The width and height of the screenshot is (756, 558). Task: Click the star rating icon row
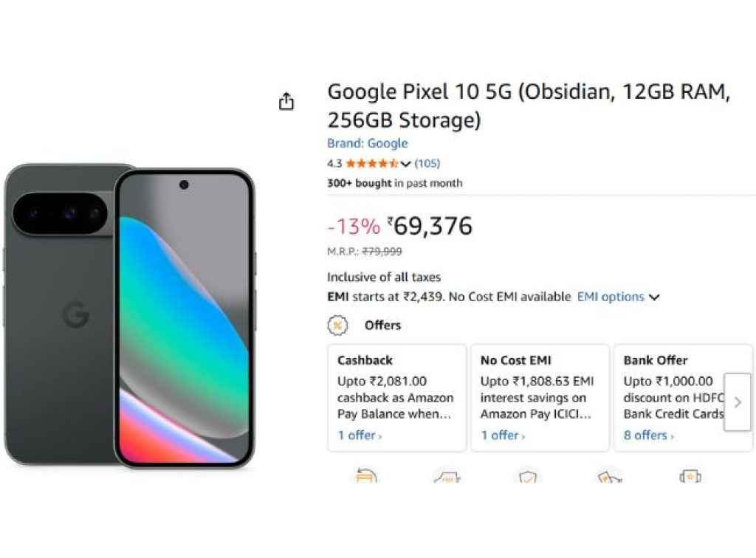click(x=371, y=164)
